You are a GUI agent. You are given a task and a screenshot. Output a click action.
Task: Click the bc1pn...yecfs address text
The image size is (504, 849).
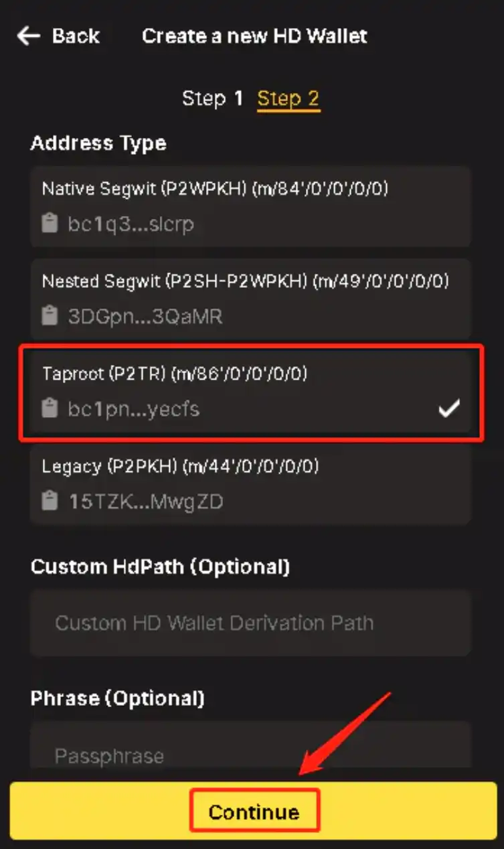pyautogui.click(x=133, y=408)
